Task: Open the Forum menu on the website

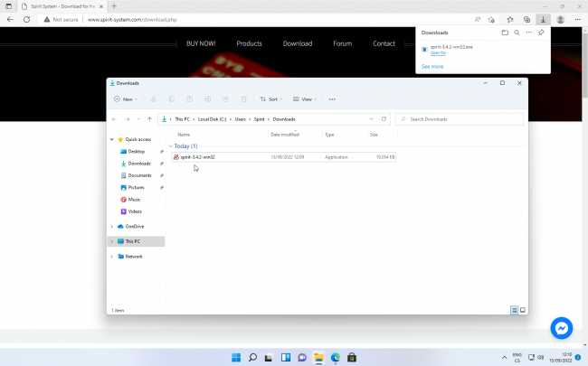Action: (342, 43)
